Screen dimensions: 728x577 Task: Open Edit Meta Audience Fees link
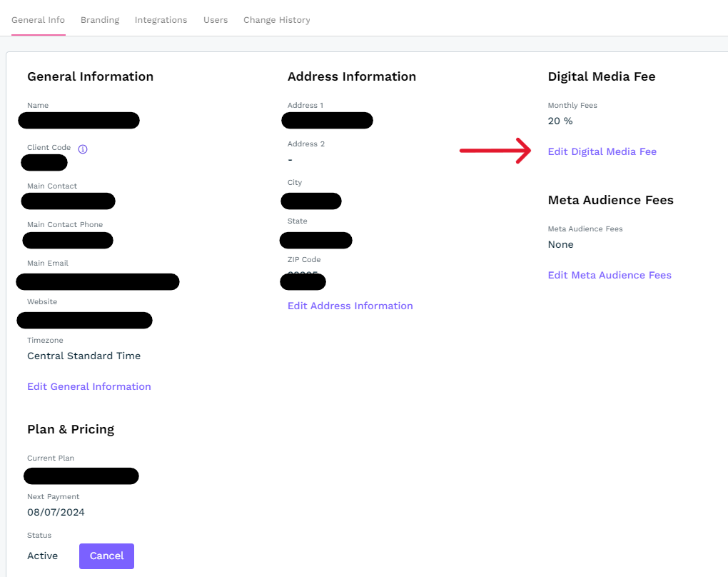609,275
